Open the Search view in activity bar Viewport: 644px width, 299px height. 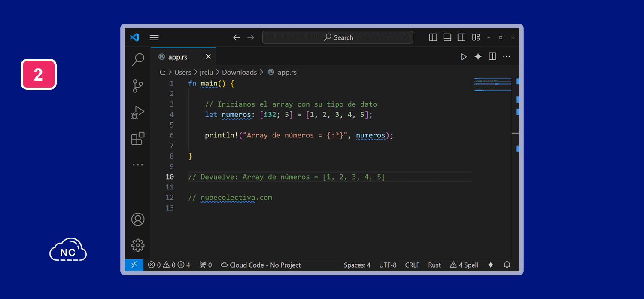(x=138, y=59)
